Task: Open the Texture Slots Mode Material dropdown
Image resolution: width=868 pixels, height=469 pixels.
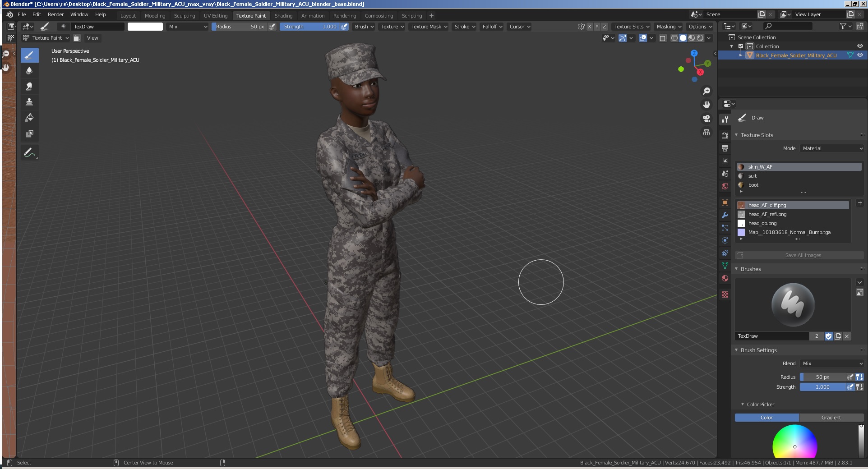Action: 832,148
